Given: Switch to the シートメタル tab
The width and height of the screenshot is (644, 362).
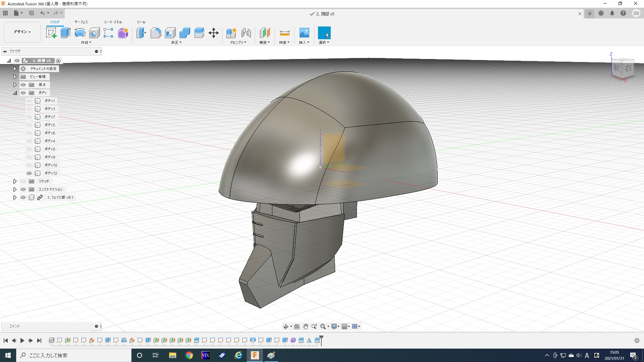Looking at the screenshot, I should tap(113, 22).
